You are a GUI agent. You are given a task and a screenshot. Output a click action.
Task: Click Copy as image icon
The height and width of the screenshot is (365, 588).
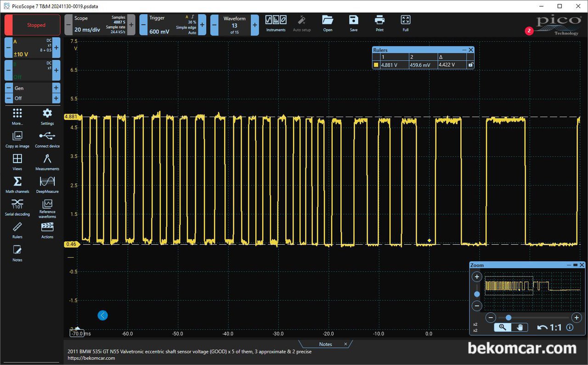(x=17, y=138)
